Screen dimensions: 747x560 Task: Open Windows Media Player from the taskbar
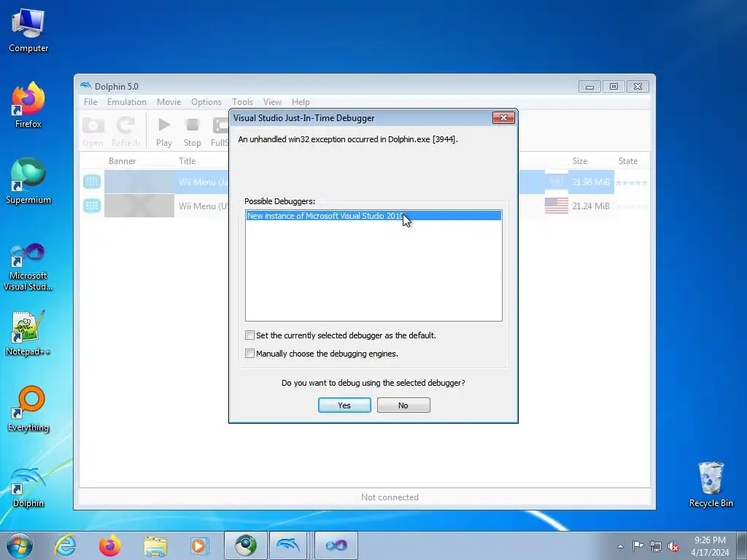(x=198, y=545)
